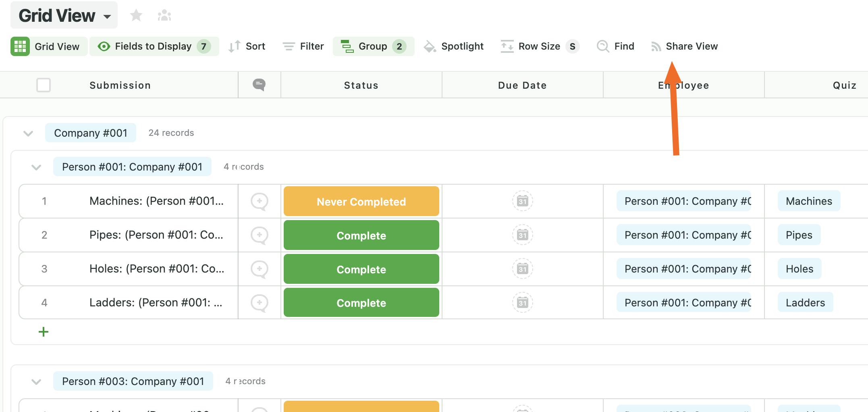Click the comments column header icon
This screenshot has height=412, width=868.
259,85
